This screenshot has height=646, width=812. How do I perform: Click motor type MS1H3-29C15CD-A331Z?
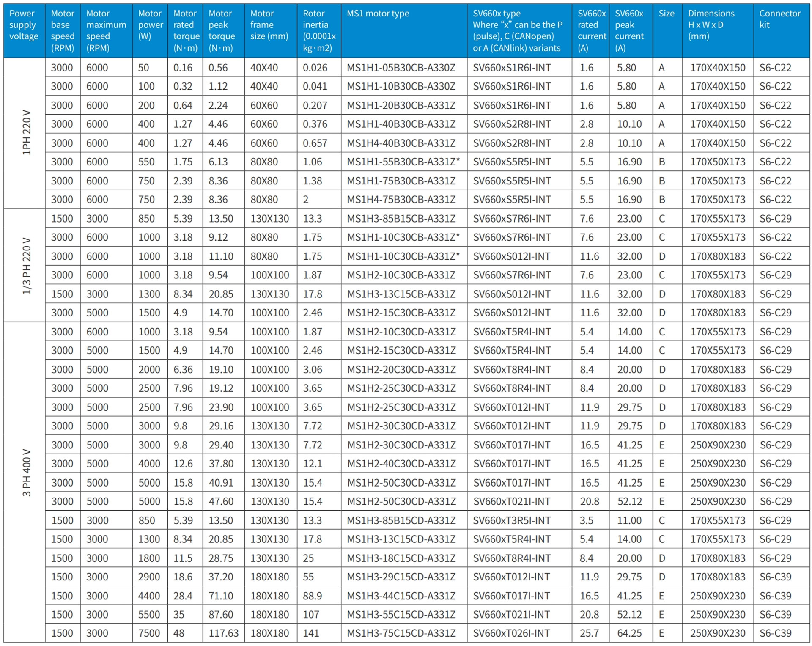click(401, 577)
